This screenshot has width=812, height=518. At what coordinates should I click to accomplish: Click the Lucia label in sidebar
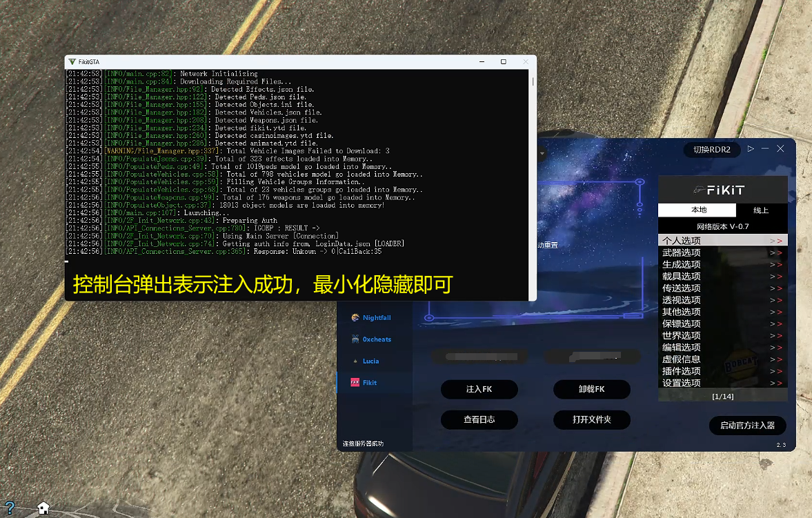coord(370,361)
